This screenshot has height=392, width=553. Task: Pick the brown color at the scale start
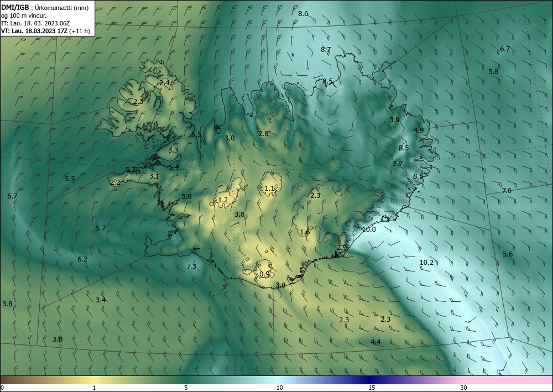[7, 380]
